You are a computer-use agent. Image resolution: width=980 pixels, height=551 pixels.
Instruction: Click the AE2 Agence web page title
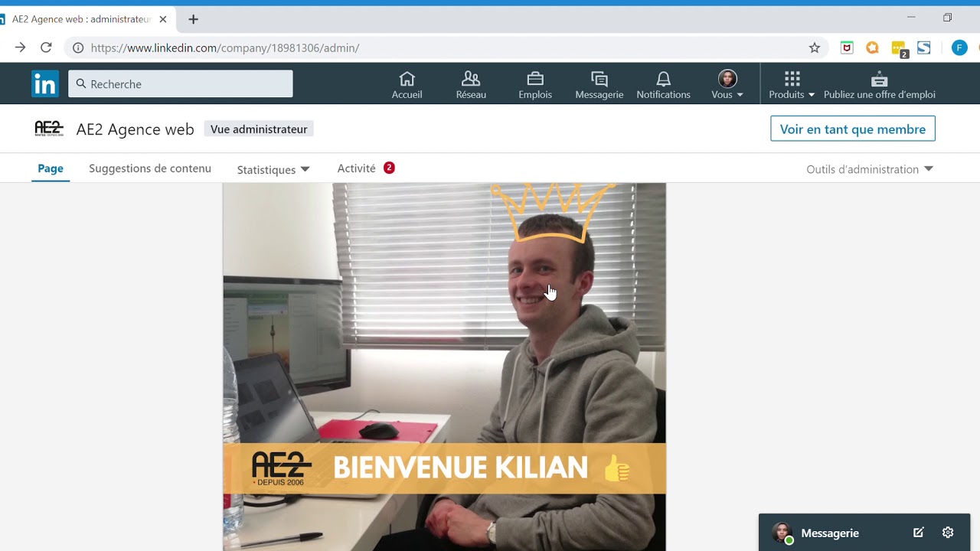click(135, 129)
